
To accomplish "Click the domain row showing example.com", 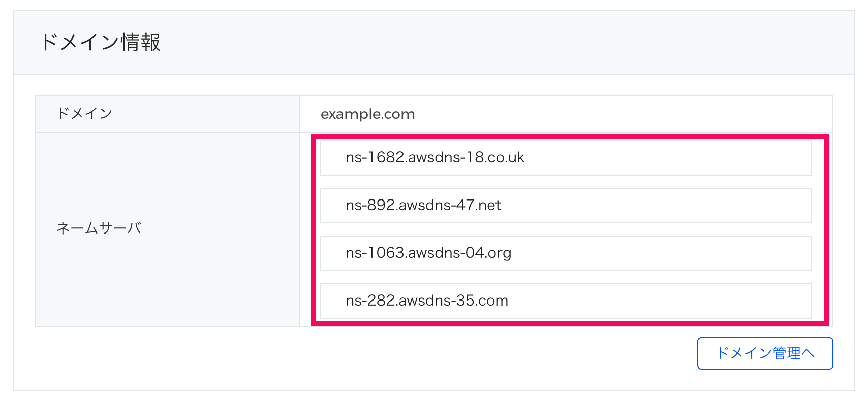I will pos(434,114).
